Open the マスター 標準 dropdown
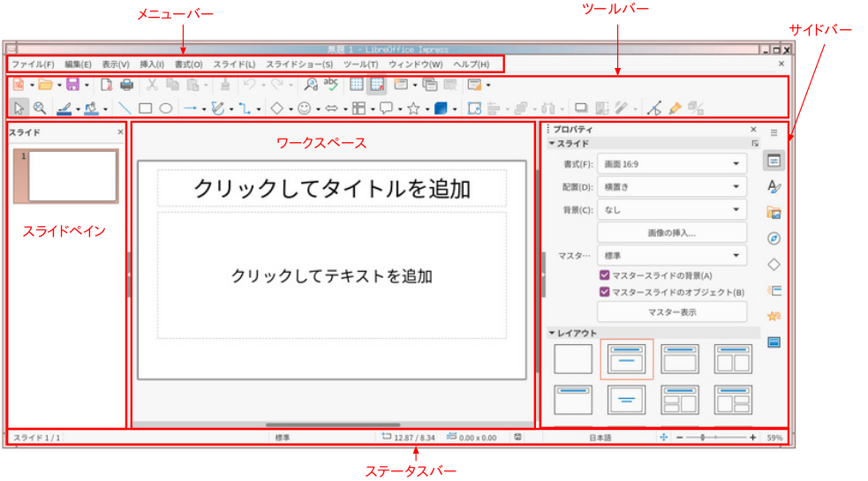This screenshot has height=481, width=868. point(672,256)
